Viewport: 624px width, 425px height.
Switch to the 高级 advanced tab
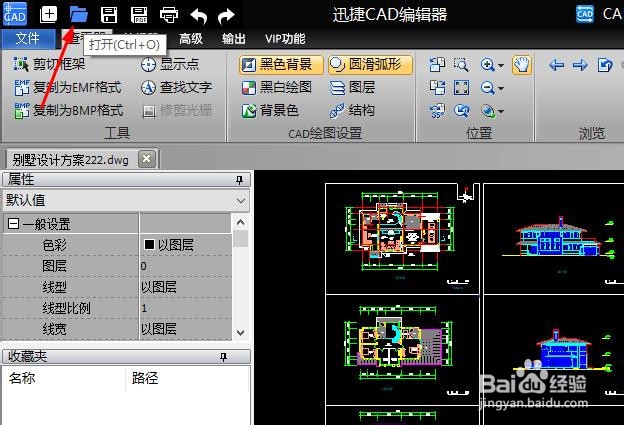[x=191, y=39]
